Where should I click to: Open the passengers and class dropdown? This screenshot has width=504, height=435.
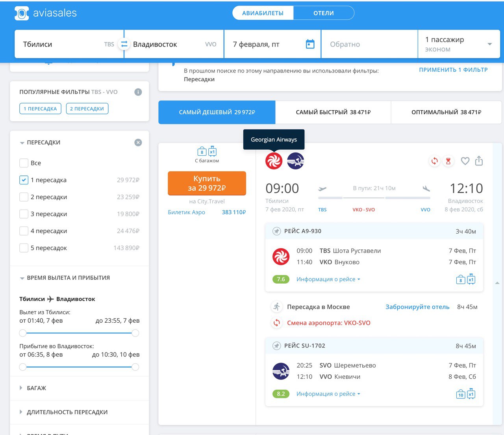tap(459, 44)
